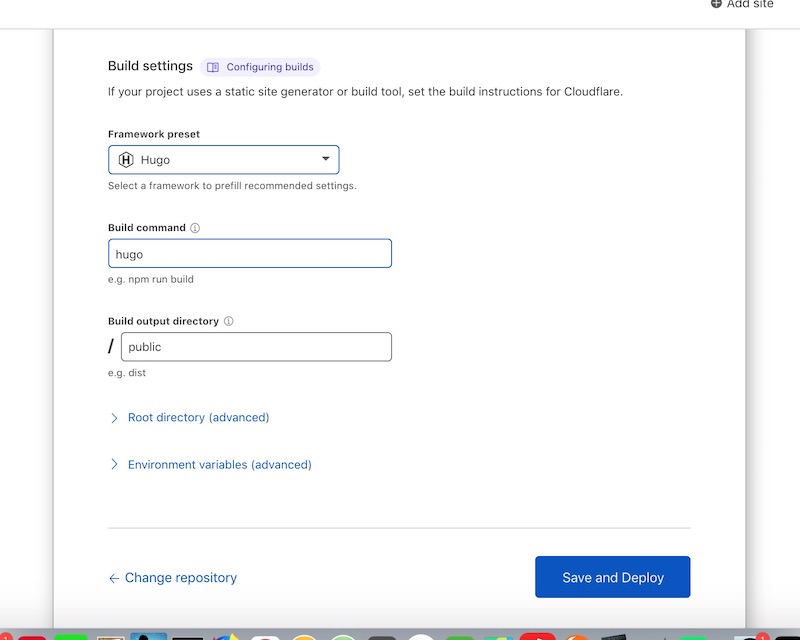Click the Hugo logo icon in Framework preset
Screen dimensions: 800x640
[126, 160]
